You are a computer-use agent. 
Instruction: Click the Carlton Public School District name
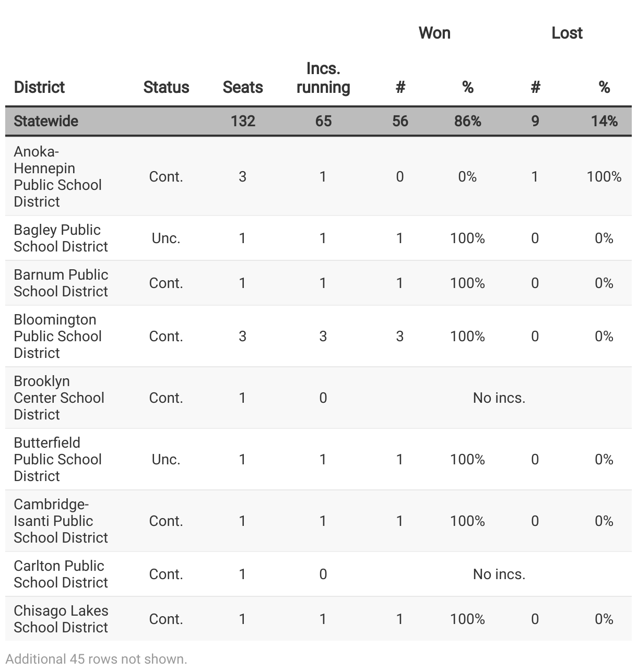point(61,574)
